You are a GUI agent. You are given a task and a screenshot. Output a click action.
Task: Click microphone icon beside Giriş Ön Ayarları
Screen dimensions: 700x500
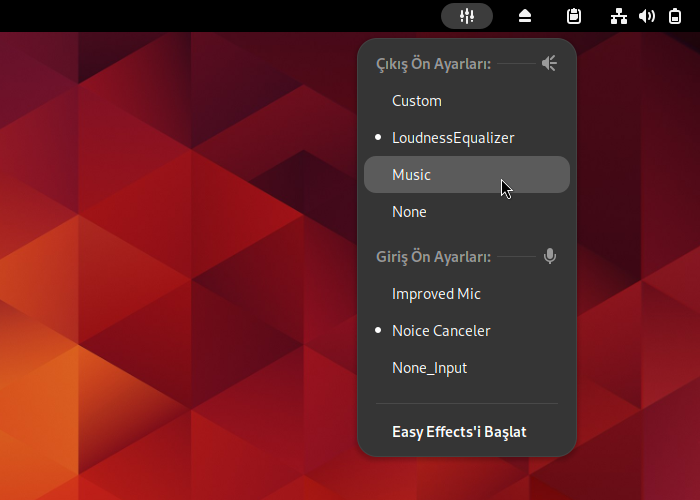pyautogui.click(x=550, y=256)
